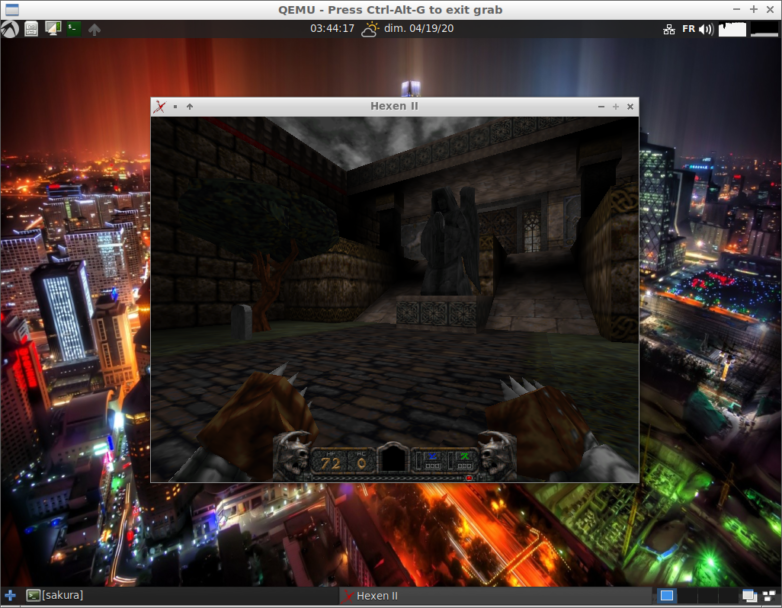Click QEMU title bar text
Viewport: 782px width, 608px height.
pos(390,9)
